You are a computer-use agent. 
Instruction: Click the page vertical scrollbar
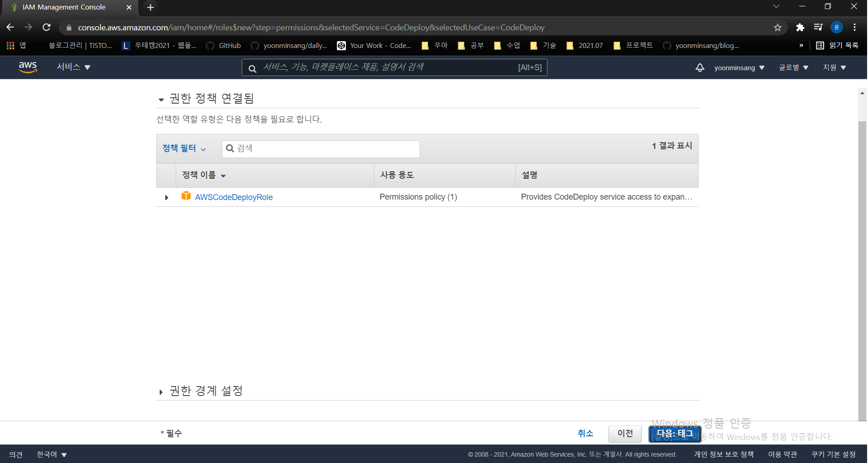[862, 270]
